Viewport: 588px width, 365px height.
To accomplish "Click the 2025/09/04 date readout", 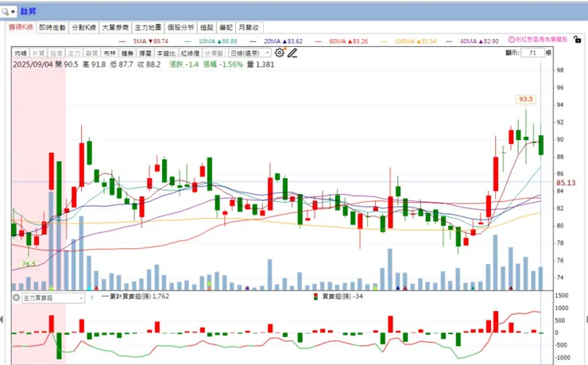I will pos(33,64).
